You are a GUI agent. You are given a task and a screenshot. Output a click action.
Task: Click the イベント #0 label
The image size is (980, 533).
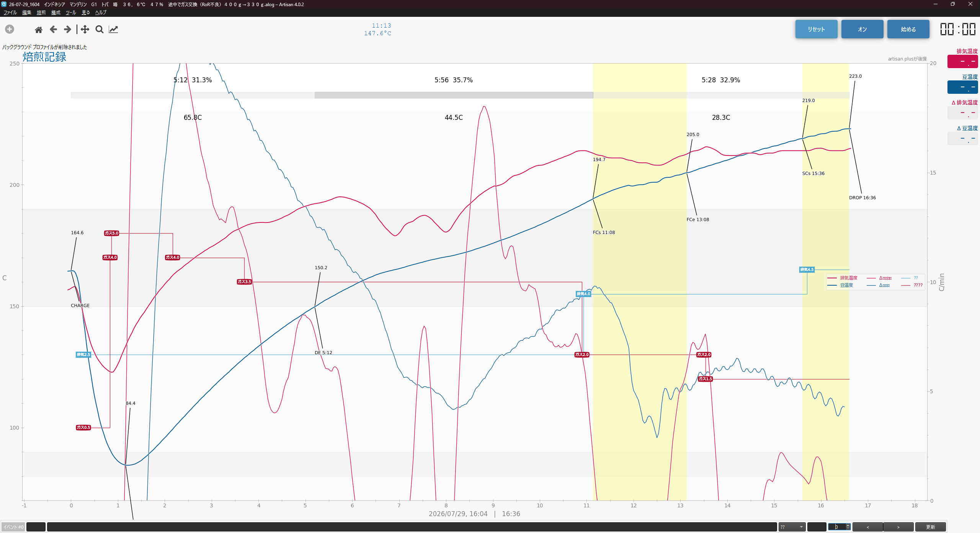tap(13, 527)
